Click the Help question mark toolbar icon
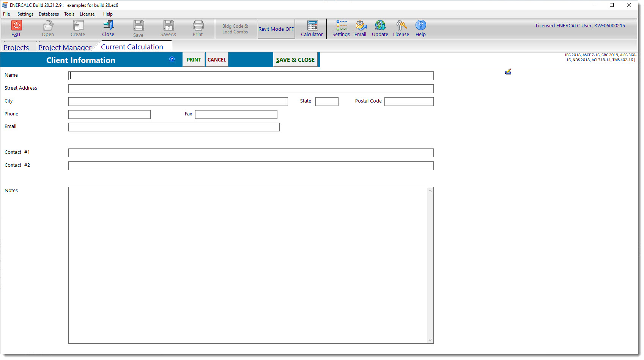This screenshot has height=360, width=644. [420, 25]
